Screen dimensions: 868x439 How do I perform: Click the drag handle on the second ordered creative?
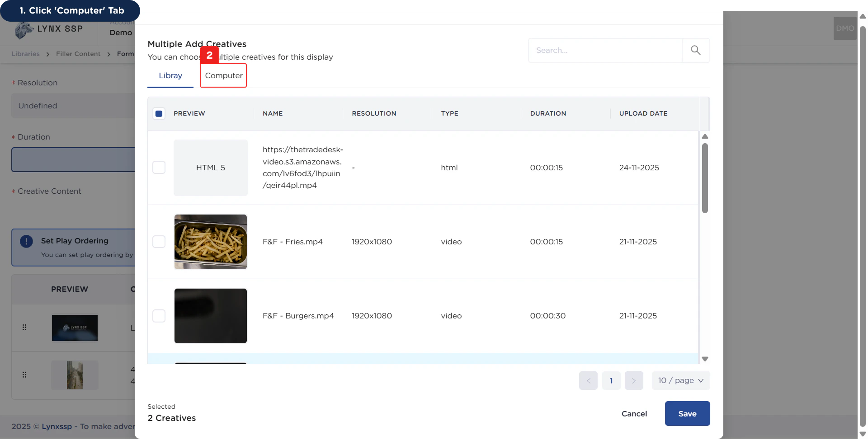coord(24,375)
